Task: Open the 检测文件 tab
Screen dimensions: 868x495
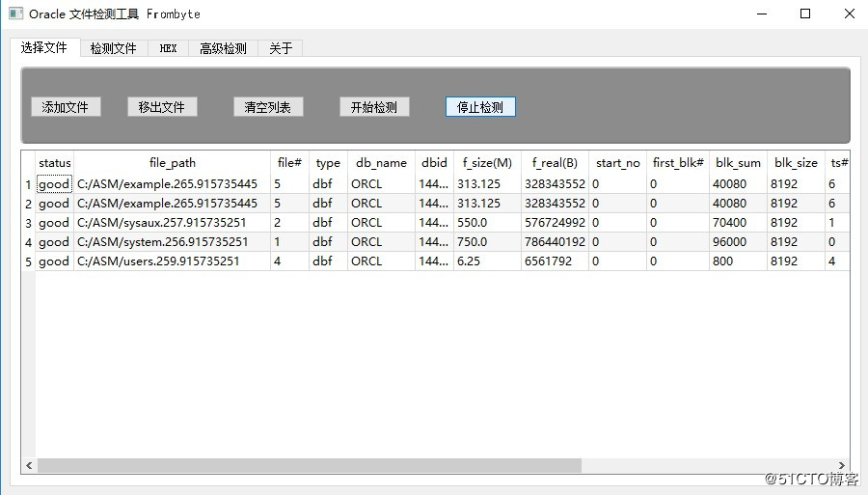Action: tap(114, 48)
